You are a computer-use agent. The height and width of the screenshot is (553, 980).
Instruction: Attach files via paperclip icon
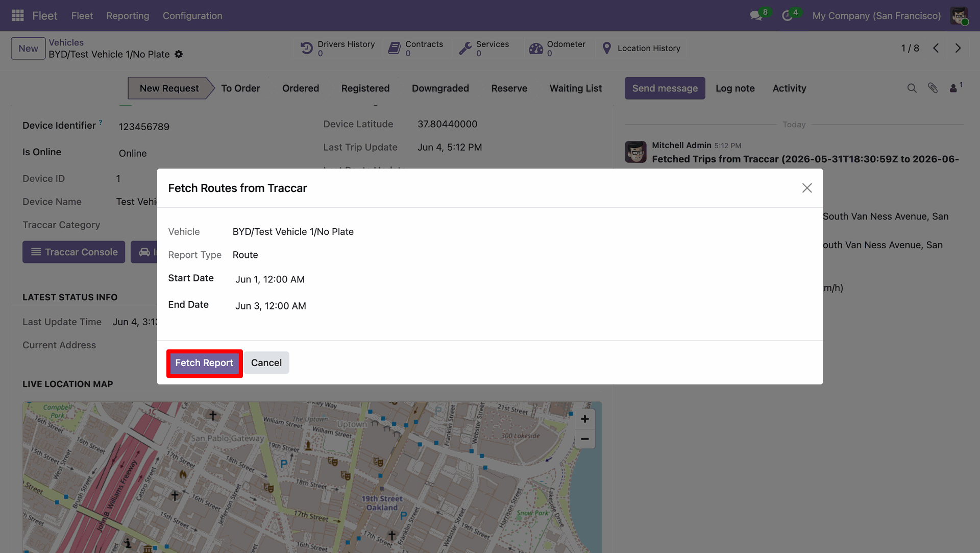coord(933,88)
